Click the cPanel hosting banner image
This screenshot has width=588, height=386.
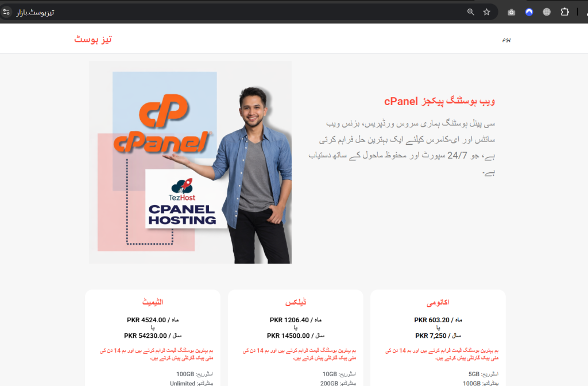(x=190, y=163)
